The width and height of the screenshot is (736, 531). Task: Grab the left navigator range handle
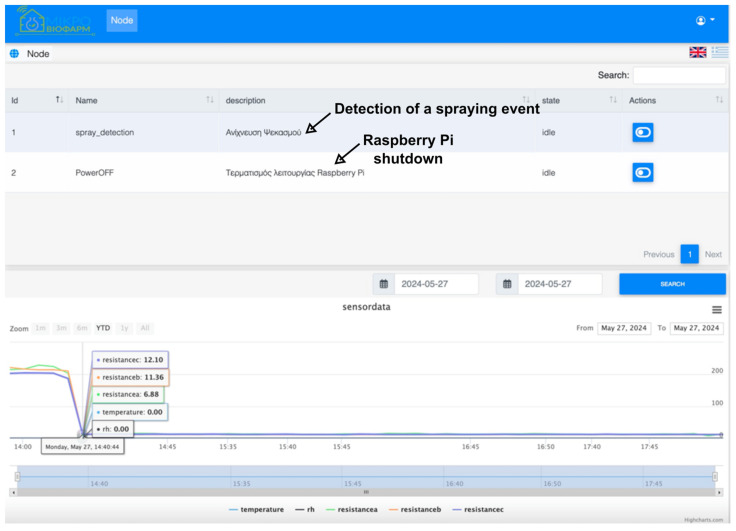[x=17, y=477]
